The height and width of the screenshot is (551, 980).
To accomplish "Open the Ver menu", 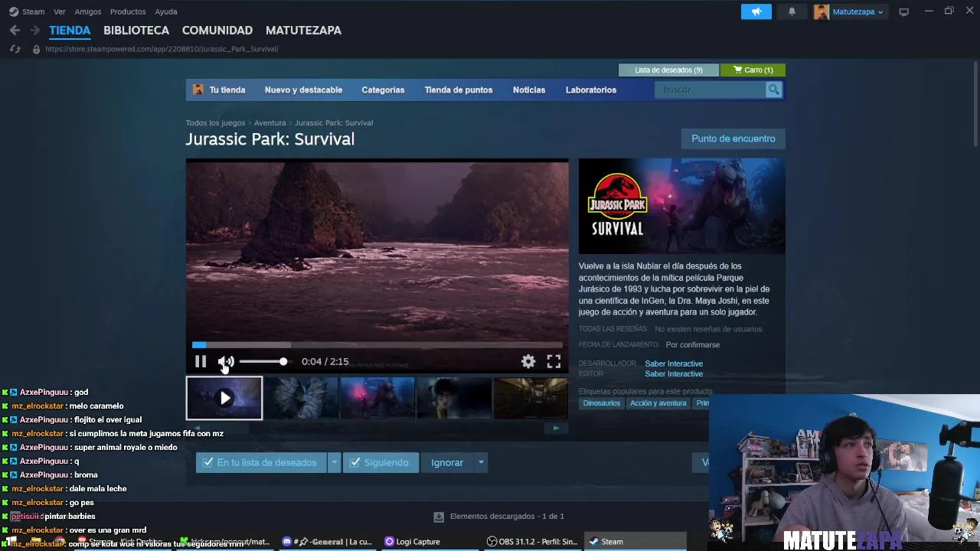I will click(x=60, y=11).
